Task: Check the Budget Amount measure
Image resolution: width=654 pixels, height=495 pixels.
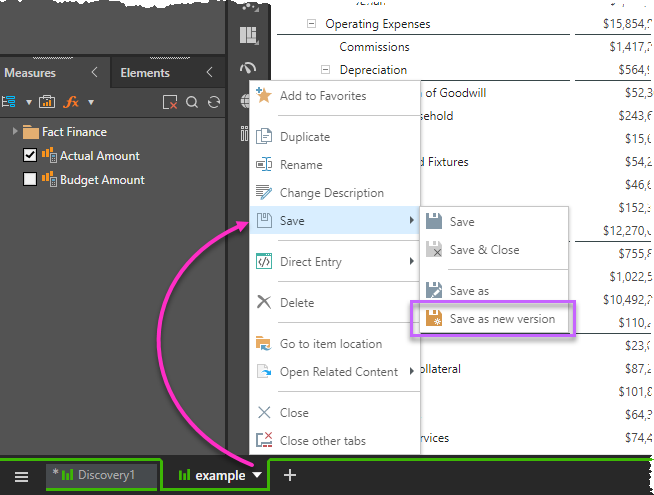Action: click(30, 180)
